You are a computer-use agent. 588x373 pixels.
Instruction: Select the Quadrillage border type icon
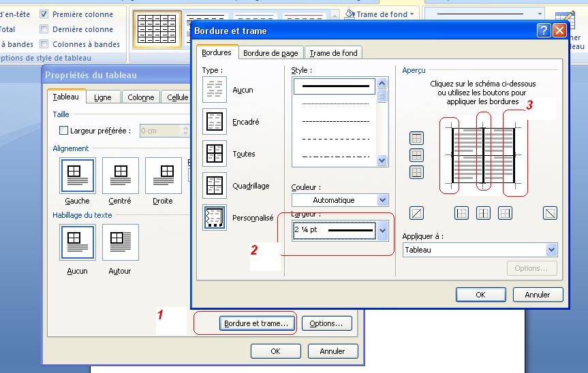[x=215, y=186]
